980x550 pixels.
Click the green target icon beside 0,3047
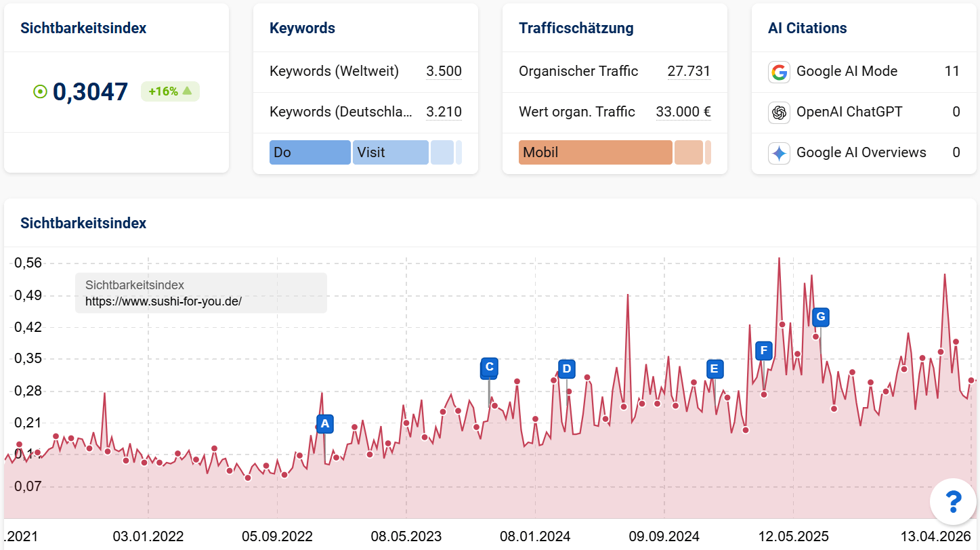click(x=41, y=91)
